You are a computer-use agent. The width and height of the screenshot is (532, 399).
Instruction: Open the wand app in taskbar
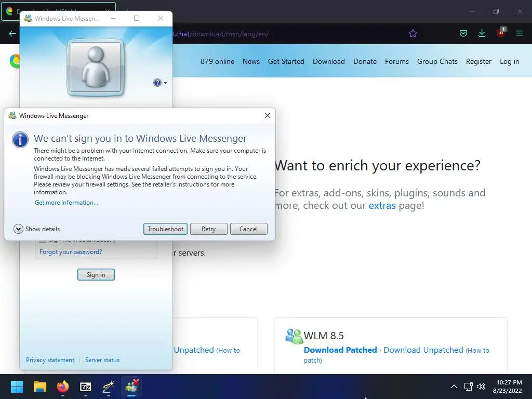tap(108, 387)
